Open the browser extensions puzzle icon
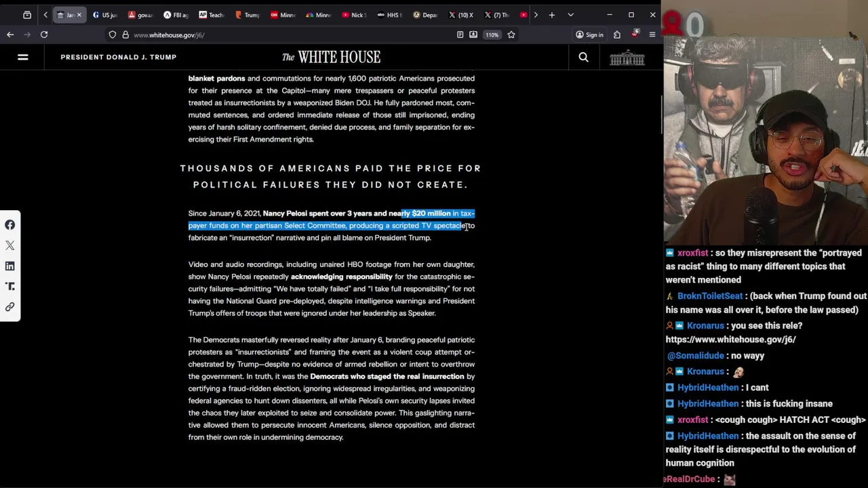This screenshot has width=868, height=488. pyautogui.click(x=617, y=35)
